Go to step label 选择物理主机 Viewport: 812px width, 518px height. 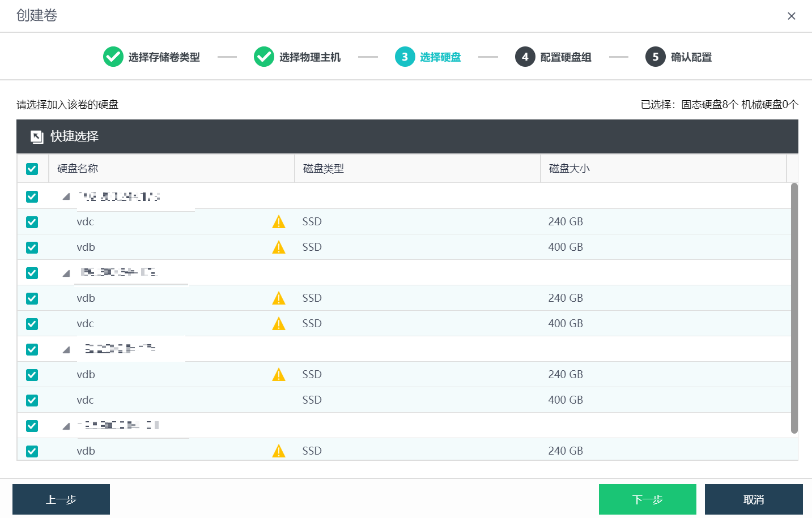310,57
